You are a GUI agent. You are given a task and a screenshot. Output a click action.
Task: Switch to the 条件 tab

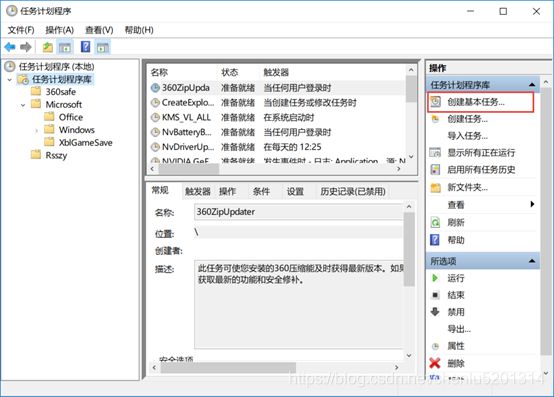[x=261, y=191]
